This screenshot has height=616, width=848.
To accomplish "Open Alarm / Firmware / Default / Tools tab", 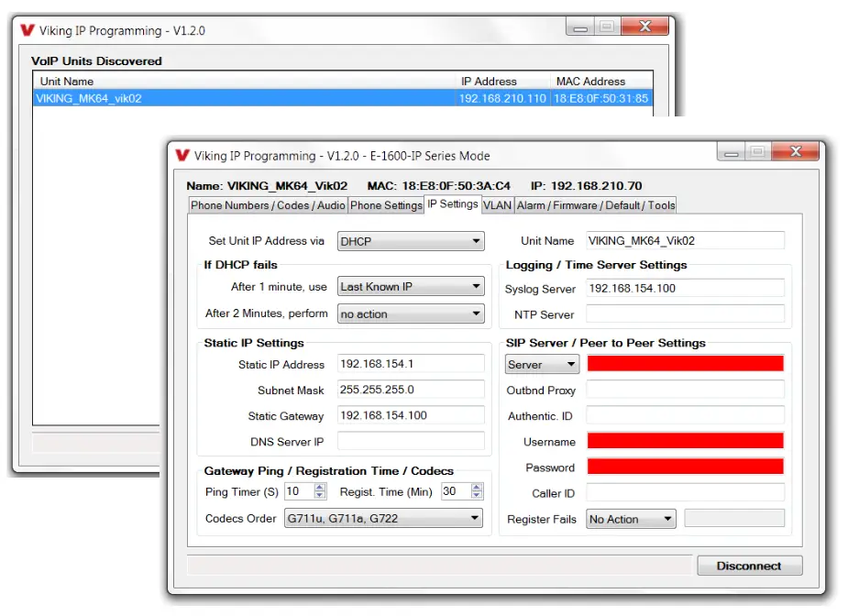I will pyautogui.click(x=596, y=205).
